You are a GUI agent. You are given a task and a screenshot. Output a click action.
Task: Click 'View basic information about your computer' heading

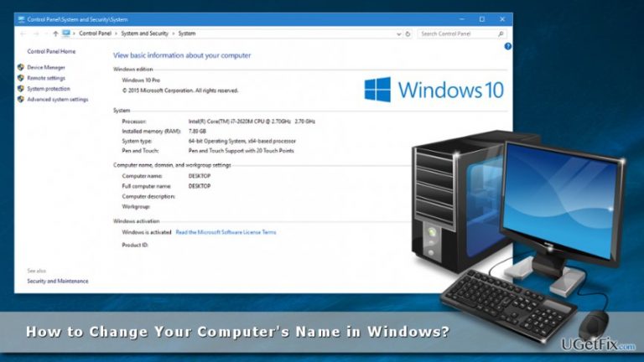182,55
